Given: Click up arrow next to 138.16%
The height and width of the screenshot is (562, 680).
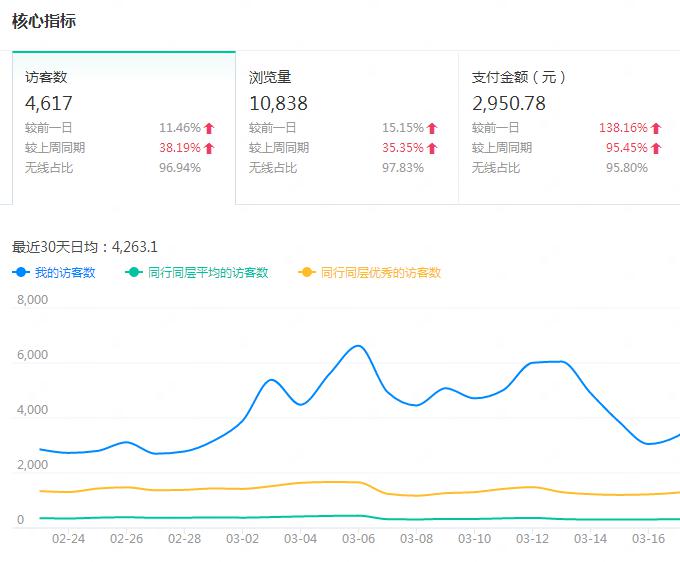Looking at the screenshot, I should point(656,128).
